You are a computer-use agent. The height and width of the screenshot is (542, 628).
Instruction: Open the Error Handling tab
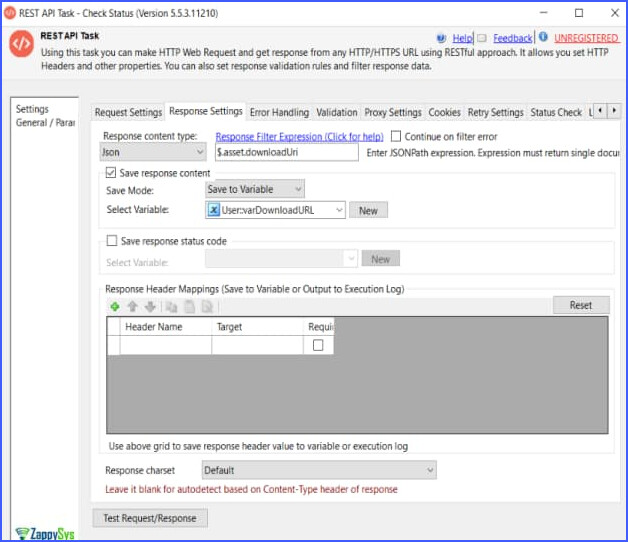click(280, 113)
